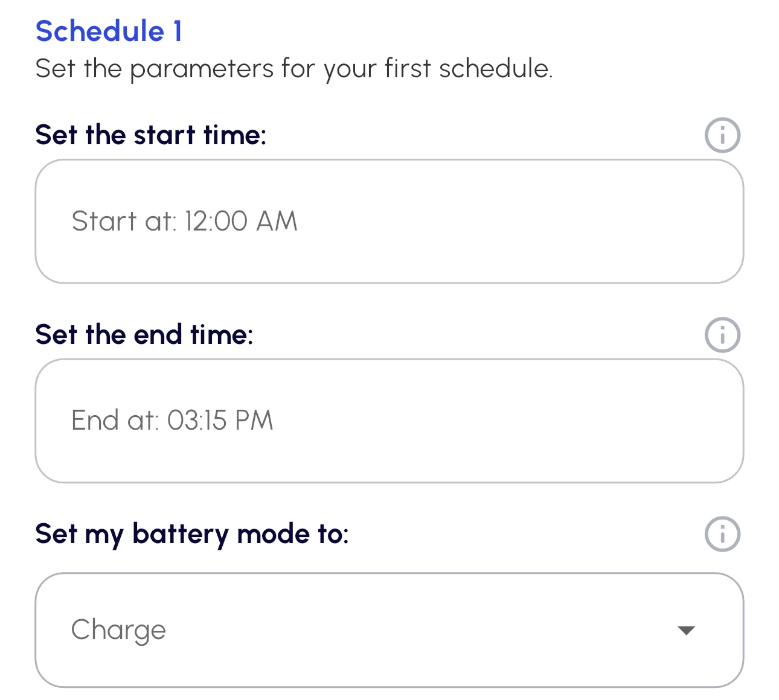
Task: Expand the battery mode options list
Action: [x=686, y=631]
